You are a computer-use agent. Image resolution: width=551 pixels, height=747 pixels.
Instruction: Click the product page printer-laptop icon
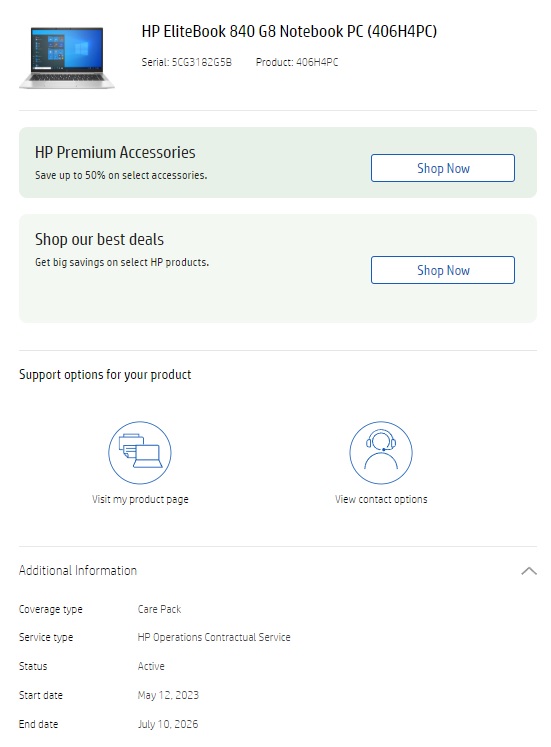tap(140, 453)
